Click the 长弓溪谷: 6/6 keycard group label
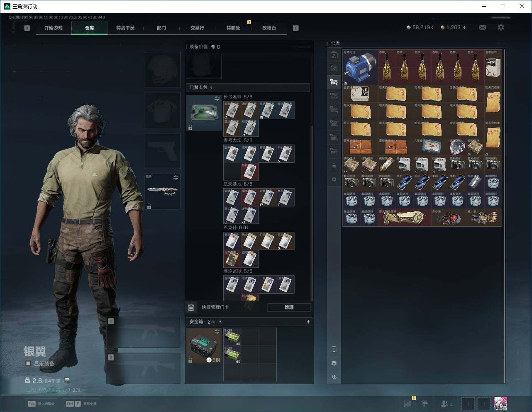Image resolution: width=532 pixels, height=412 pixels. (238, 97)
